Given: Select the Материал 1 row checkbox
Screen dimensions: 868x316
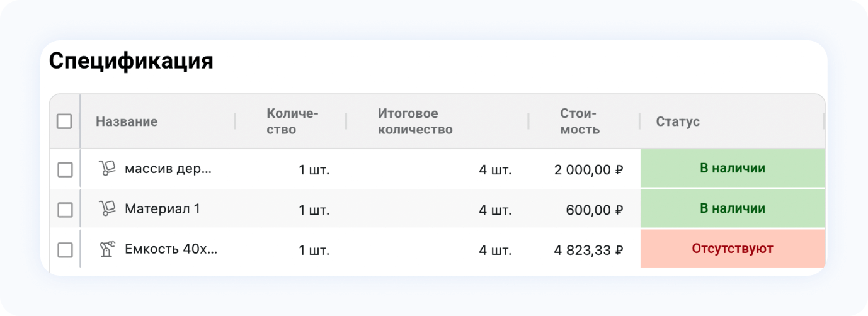Looking at the screenshot, I should (x=65, y=210).
